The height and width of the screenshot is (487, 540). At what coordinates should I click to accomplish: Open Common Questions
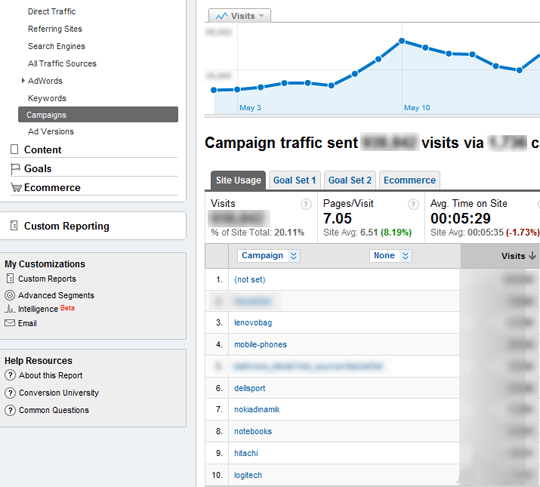[x=54, y=410]
